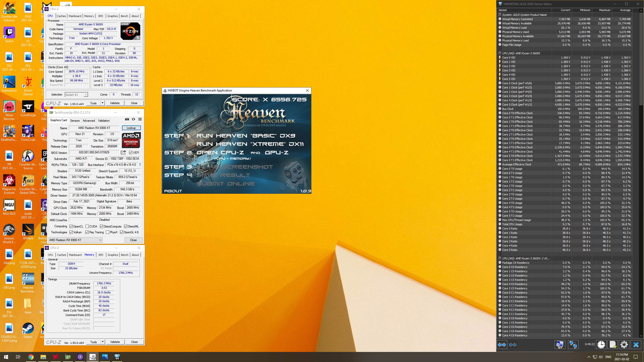Open Slime Rancher desktop shortcut
644x362 pixels.
tap(9, 111)
